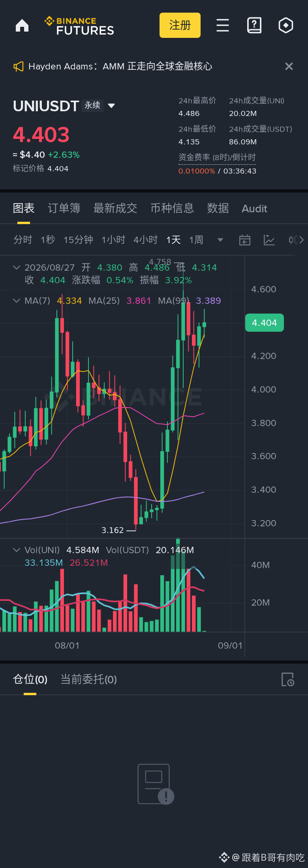Image resolution: width=308 pixels, height=868 pixels.
Task: Select the 分时 time interval
Action: point(23,239)
